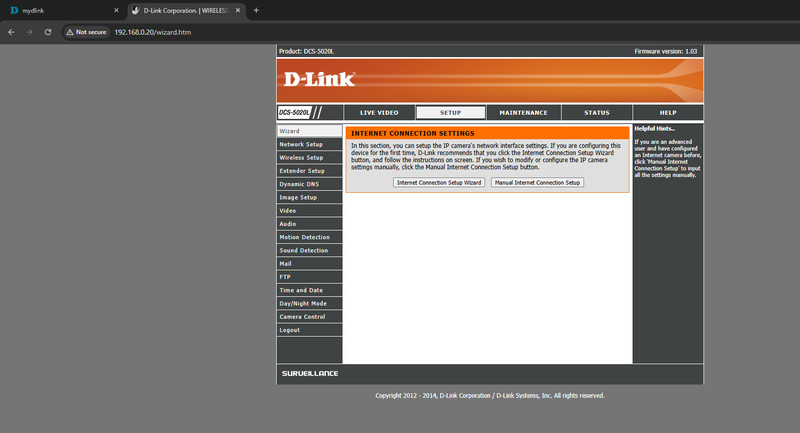This screenshot has width=800, height=433.
Task: Open a new tab with the plus icon
Action: 256,10
